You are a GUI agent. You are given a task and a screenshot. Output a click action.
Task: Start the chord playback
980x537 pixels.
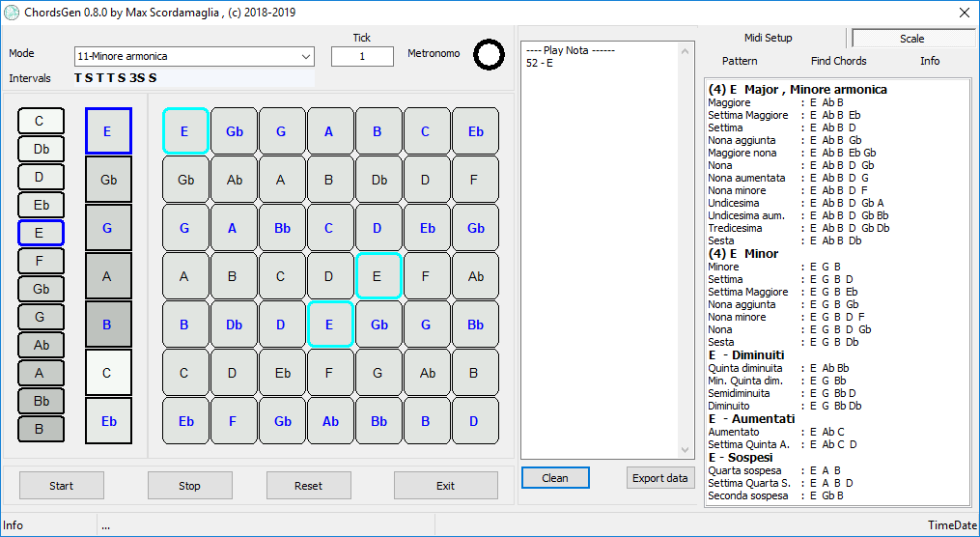click(61, 486)
